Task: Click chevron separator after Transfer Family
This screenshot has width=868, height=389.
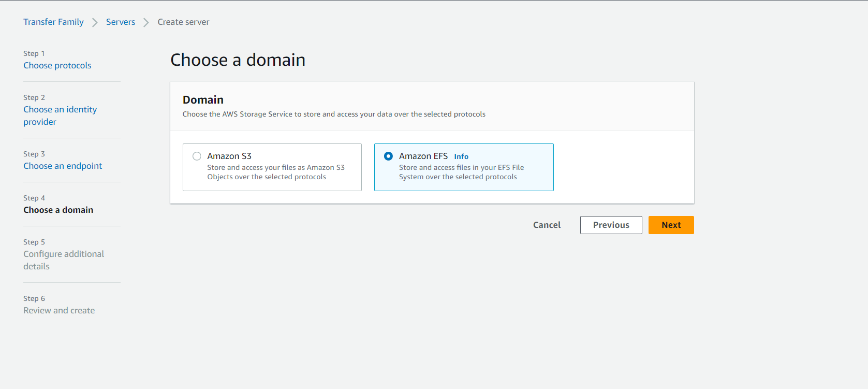Action: point(95,22)
